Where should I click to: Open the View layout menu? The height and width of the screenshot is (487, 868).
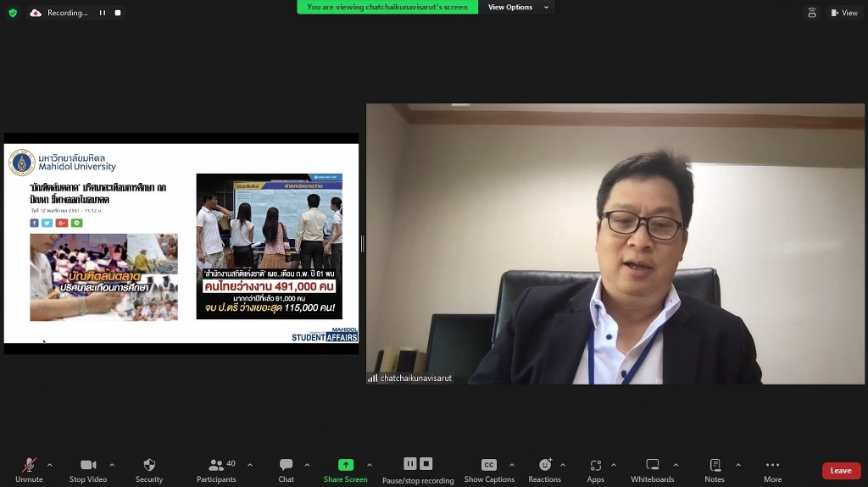coord(844,13)
